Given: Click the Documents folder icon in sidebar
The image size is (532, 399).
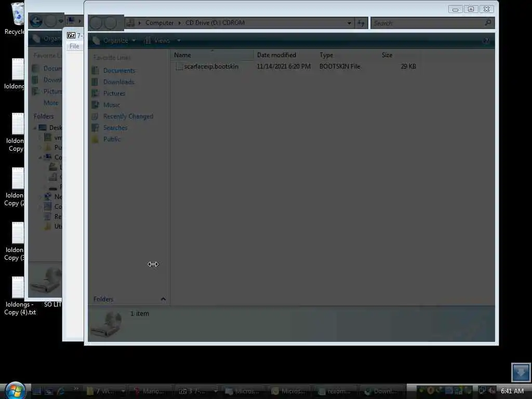Looking at the screenshot, I should pyautogui.click(x=96, y=71).
